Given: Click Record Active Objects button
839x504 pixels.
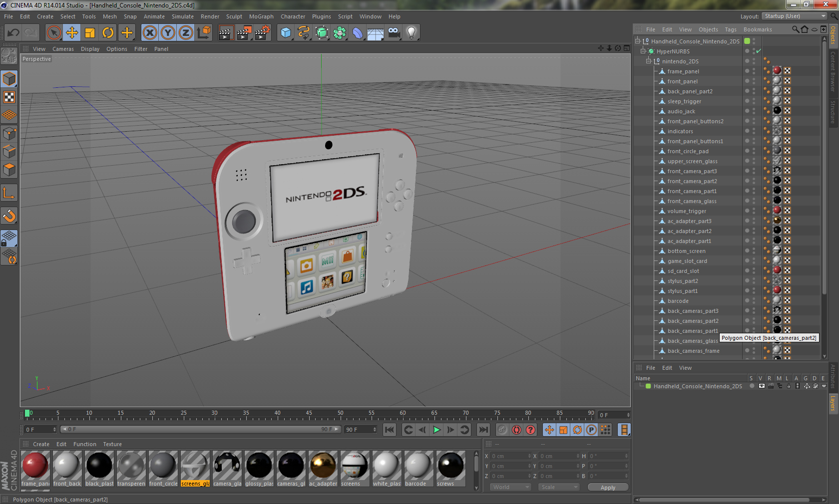Looking at the screenshot, I should (502, 430).
